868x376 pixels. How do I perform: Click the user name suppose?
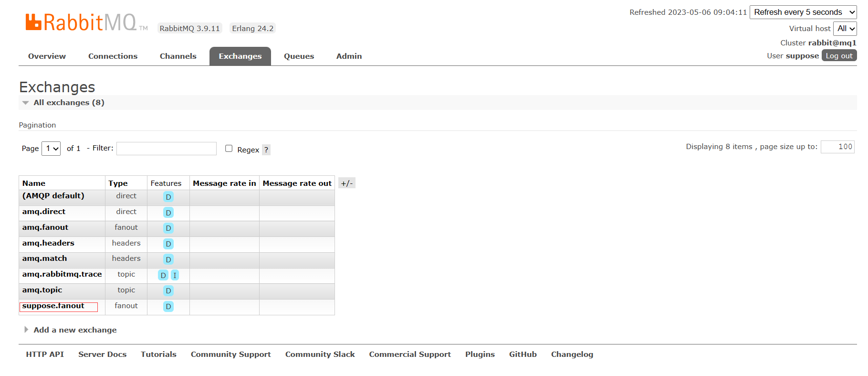(802, 56)
